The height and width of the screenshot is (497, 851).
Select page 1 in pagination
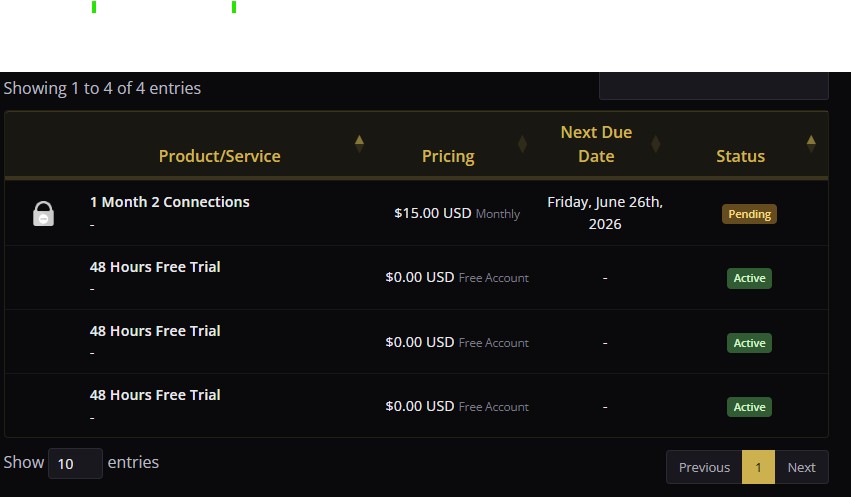click(758, 467)
